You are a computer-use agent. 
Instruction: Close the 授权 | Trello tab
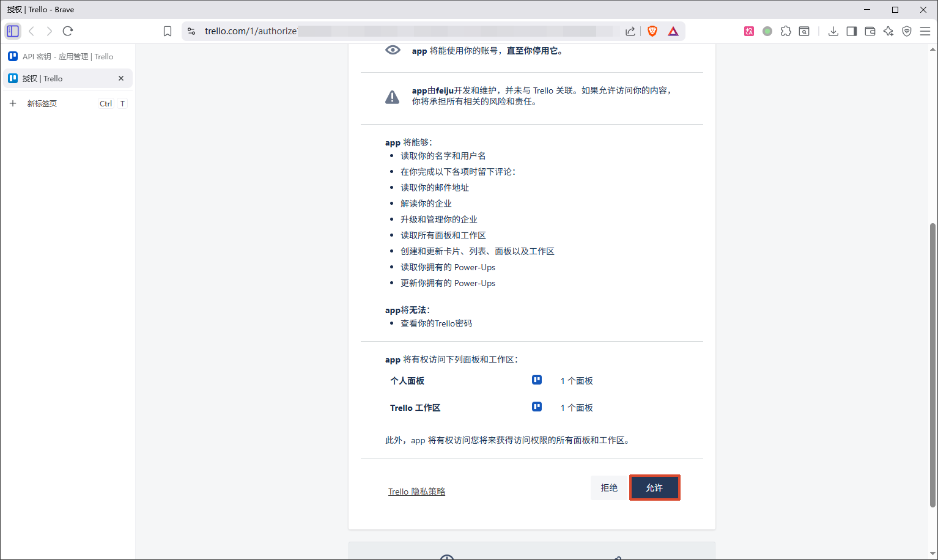(121, 78)
